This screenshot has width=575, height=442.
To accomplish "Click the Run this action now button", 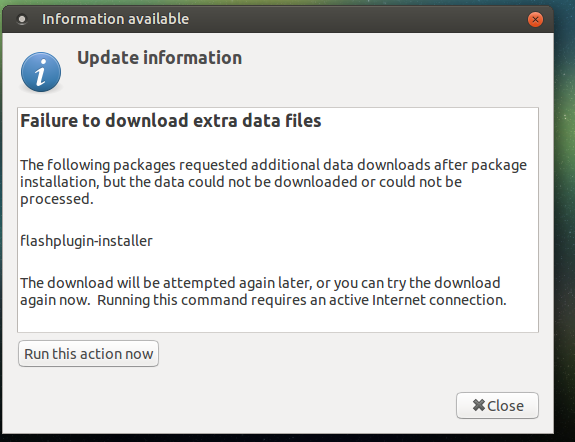I will [88, 354].
